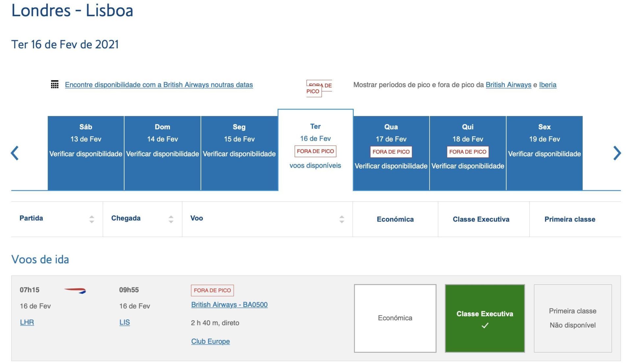This screenshot has width=631, height=364.
Task: Open Club Europe cabin link
Action: 210,341
